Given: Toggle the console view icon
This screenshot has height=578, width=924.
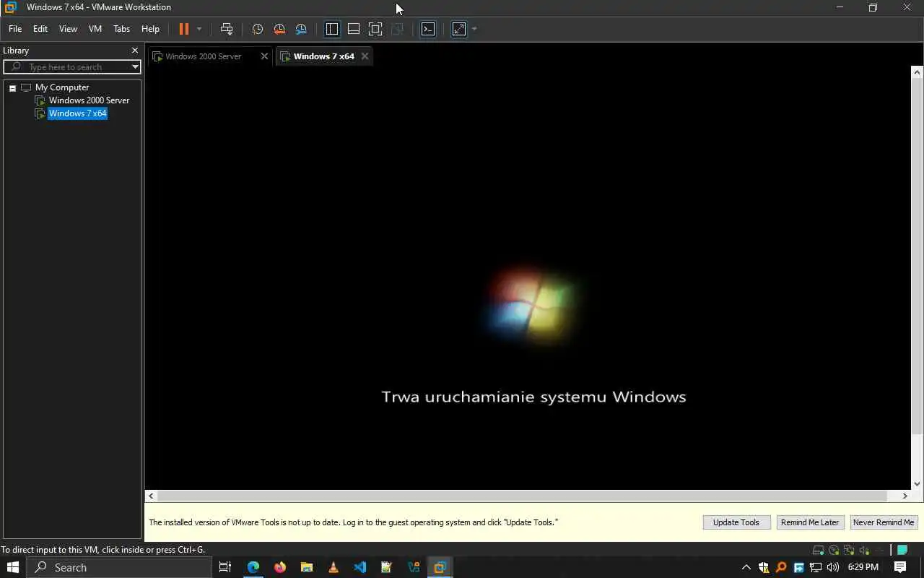Looking at the screenshot, I should 428,29.
